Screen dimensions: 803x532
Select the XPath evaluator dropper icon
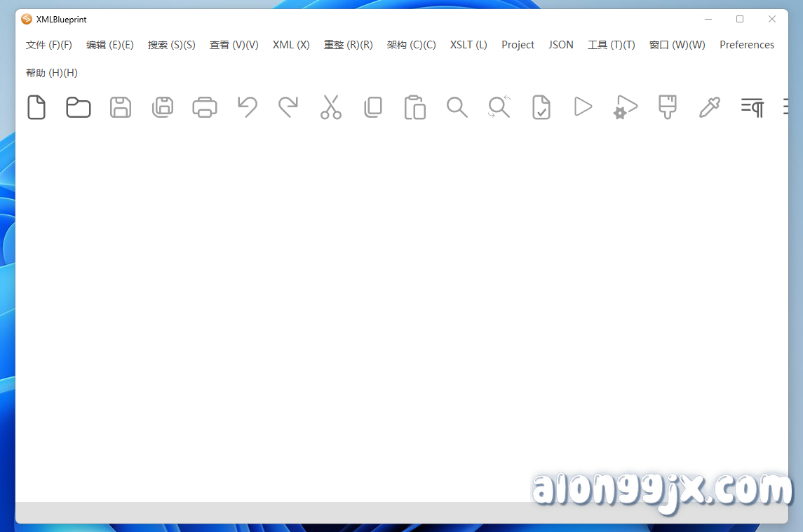tap(710, 107)
